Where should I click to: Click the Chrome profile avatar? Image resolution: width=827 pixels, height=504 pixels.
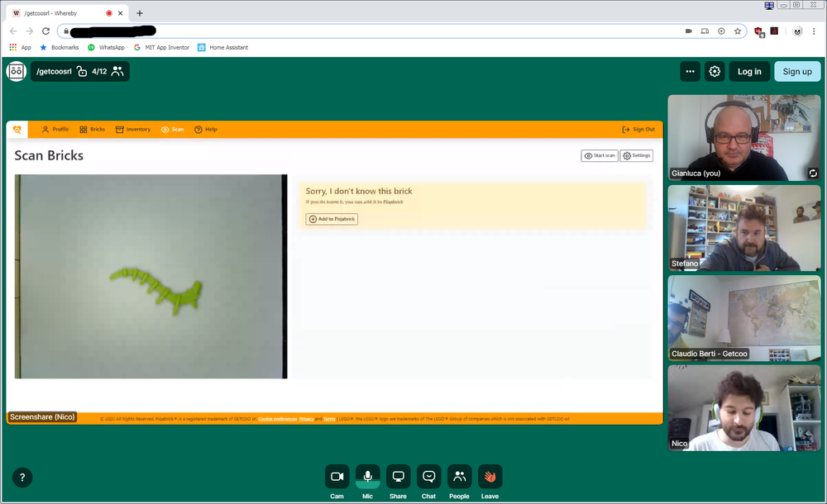coord(797,31)
